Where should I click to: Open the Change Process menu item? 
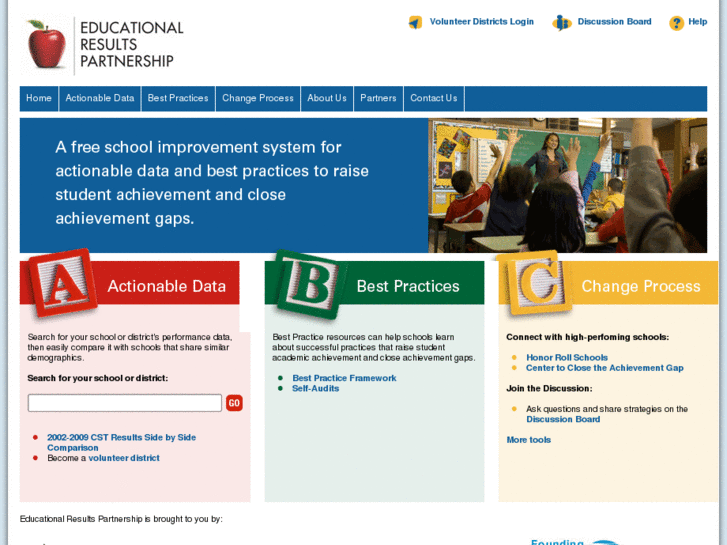(x=258, y=98)
